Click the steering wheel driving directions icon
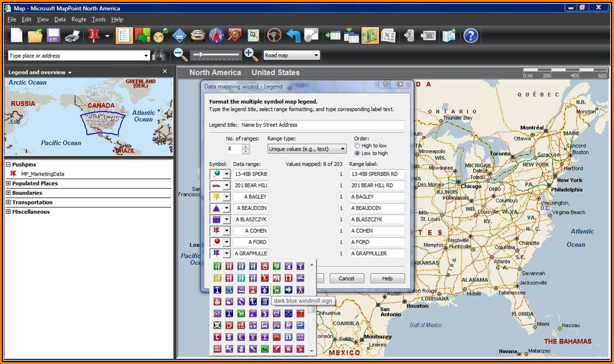The height and width of the screenshot is (364, 614). pyautogui.click(x=274, y=35)
